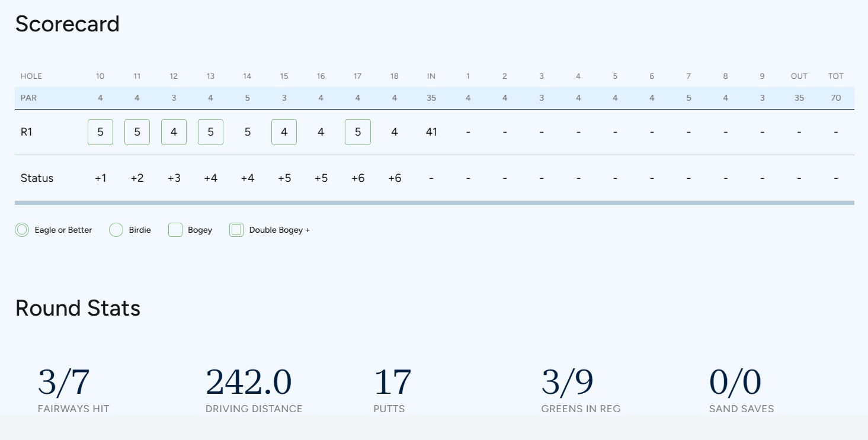Click the TOT column header
Viewport: 868px width, 440px height.
coord(835,76)
